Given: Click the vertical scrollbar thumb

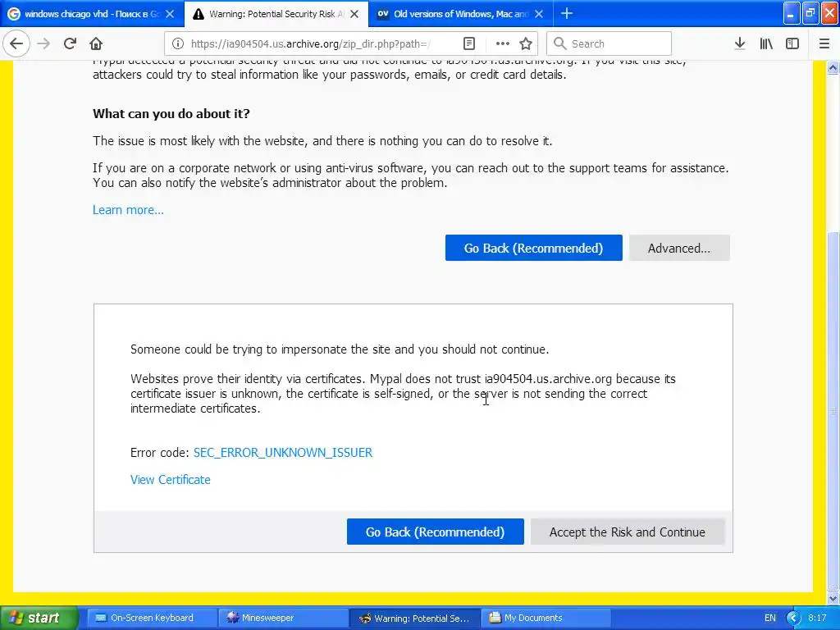Looking at the screenshot, I should [833, 410].
